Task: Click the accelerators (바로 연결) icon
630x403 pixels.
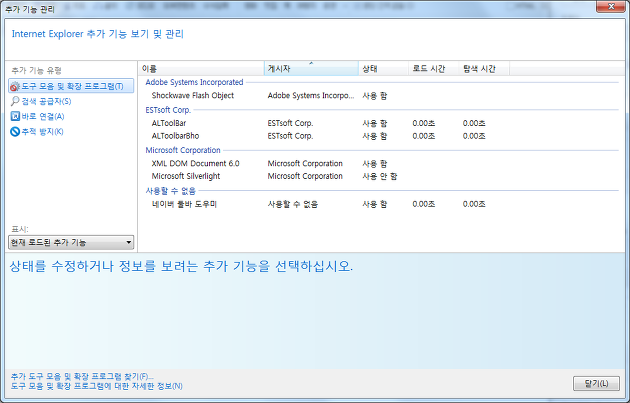Action: [15, 117]
